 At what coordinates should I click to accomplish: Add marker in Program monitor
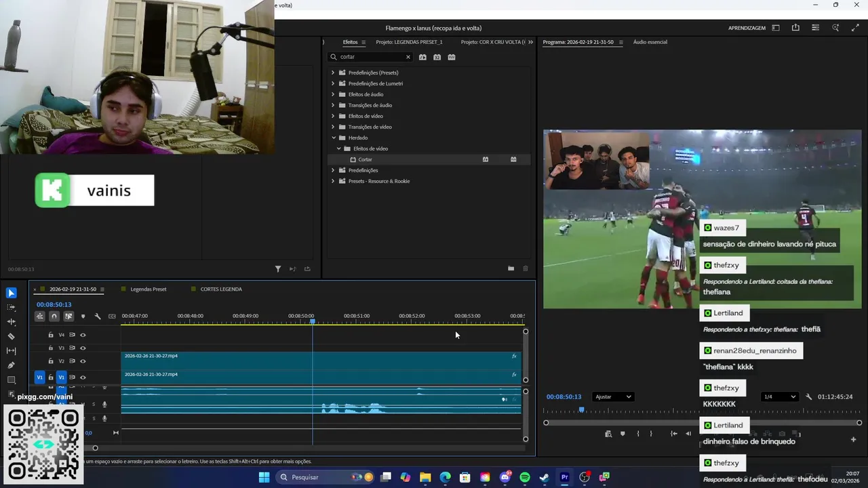click(x=623, y=434)
